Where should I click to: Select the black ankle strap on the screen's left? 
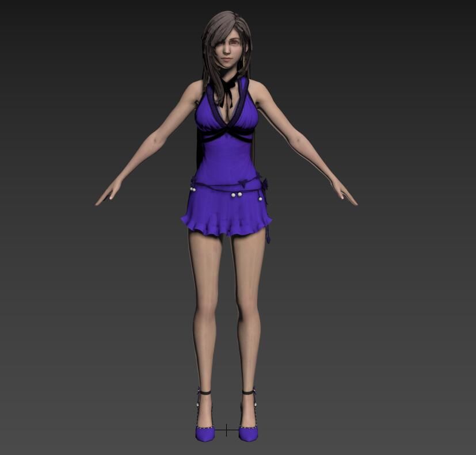click(203, 393)
